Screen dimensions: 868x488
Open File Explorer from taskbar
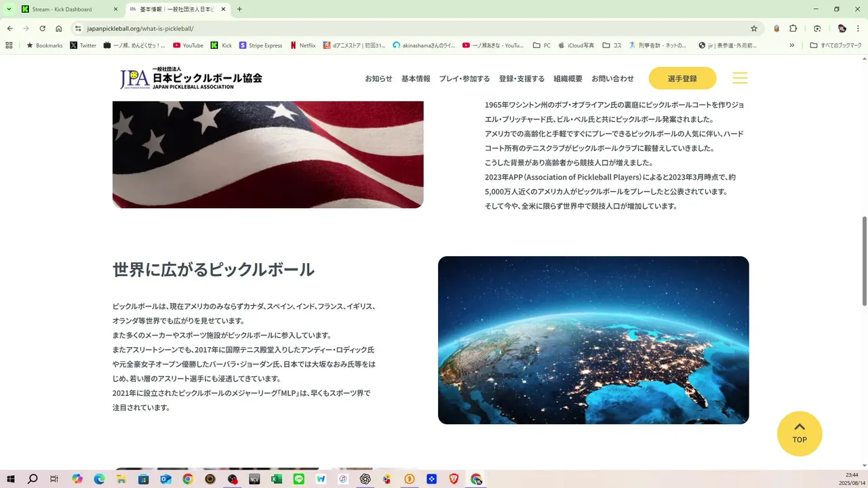click(121, 479)
